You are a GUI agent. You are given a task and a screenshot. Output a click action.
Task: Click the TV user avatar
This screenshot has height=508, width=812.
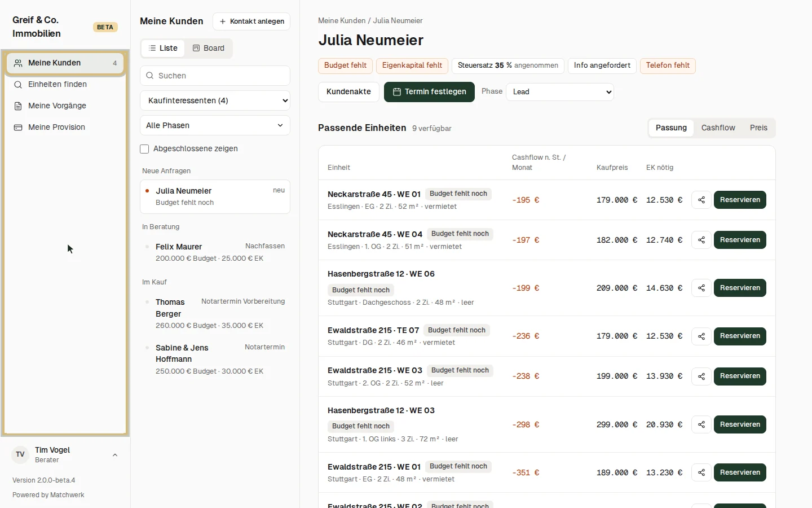click(x=20, y=455)
